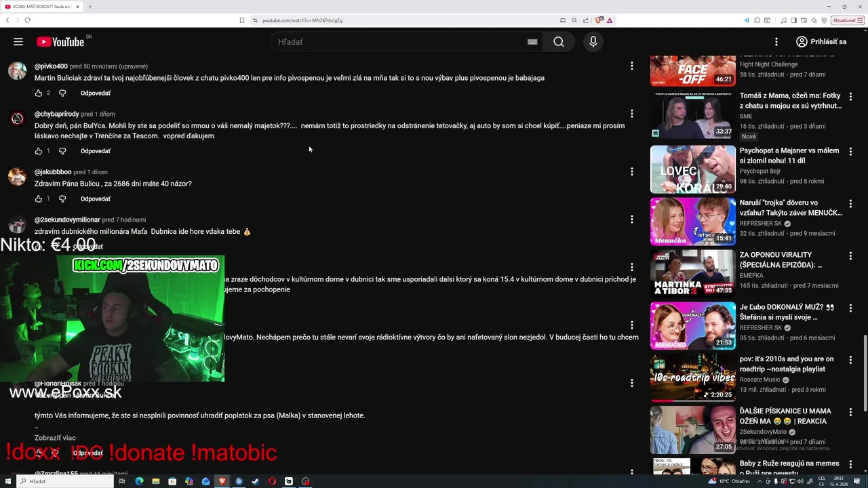Open the Brave Rewards triangle icon

(x=610, y=20)
